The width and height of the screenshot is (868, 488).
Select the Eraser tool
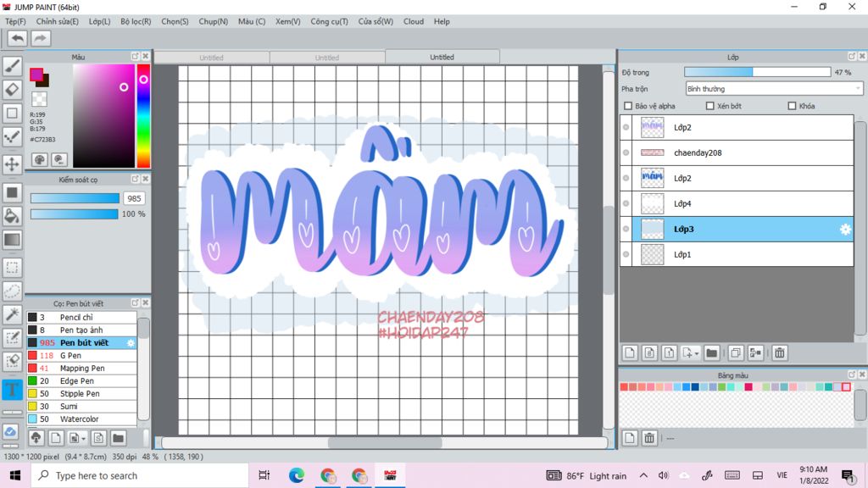point(12,89)
